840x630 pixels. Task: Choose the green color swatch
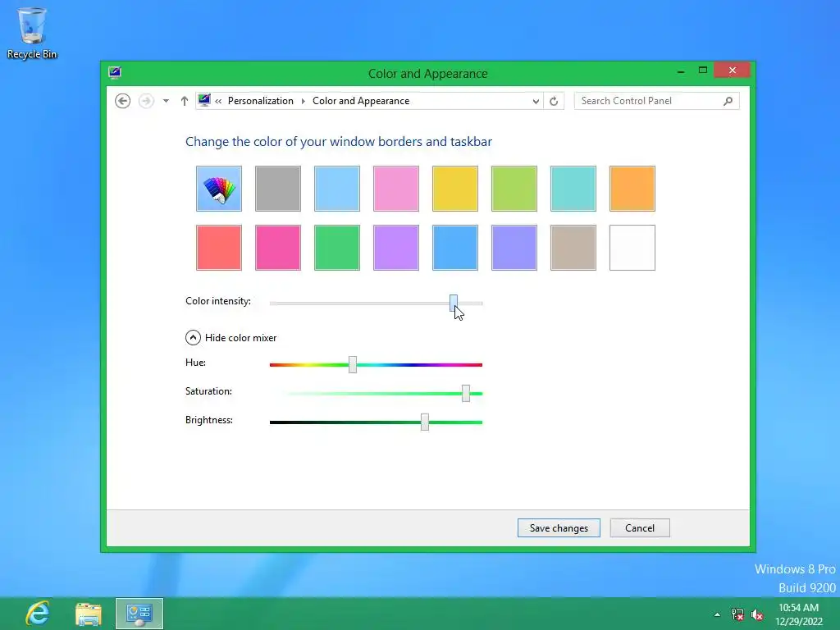coord(337,248)
